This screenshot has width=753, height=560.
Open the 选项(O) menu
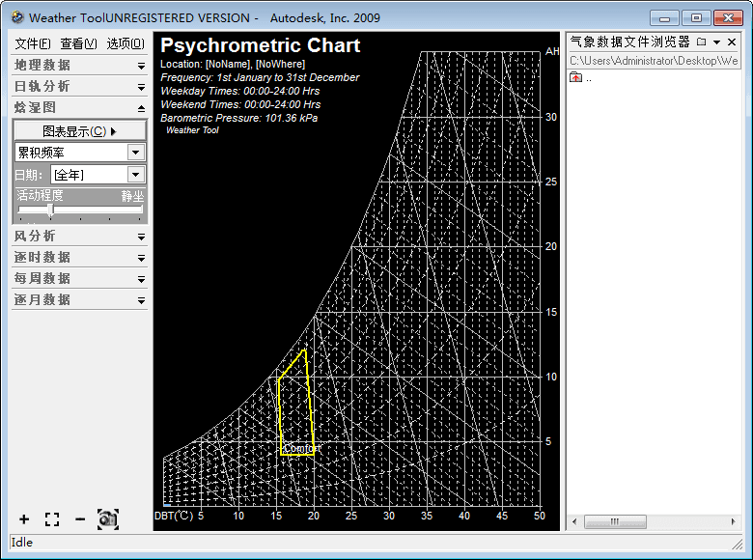pyautogui.click(x=125, y=43)
